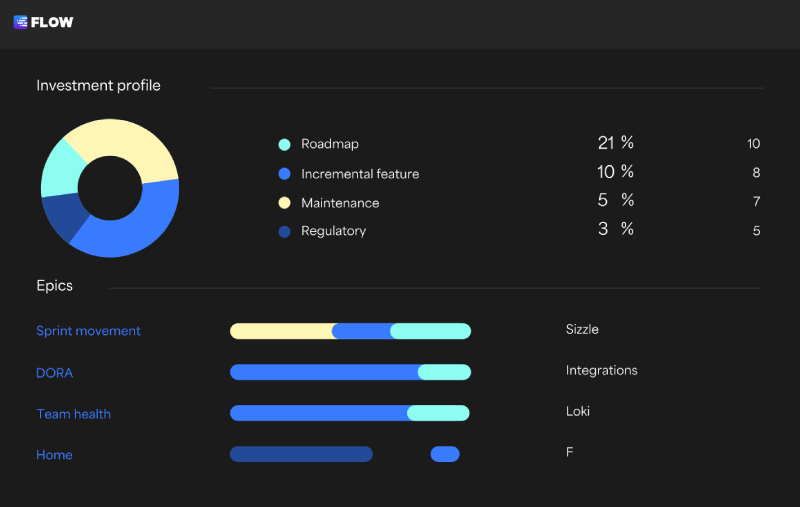Click yellow portion of Sprint movement bar
The height and width of the screenshot is (507, 800).
point(282,331)
